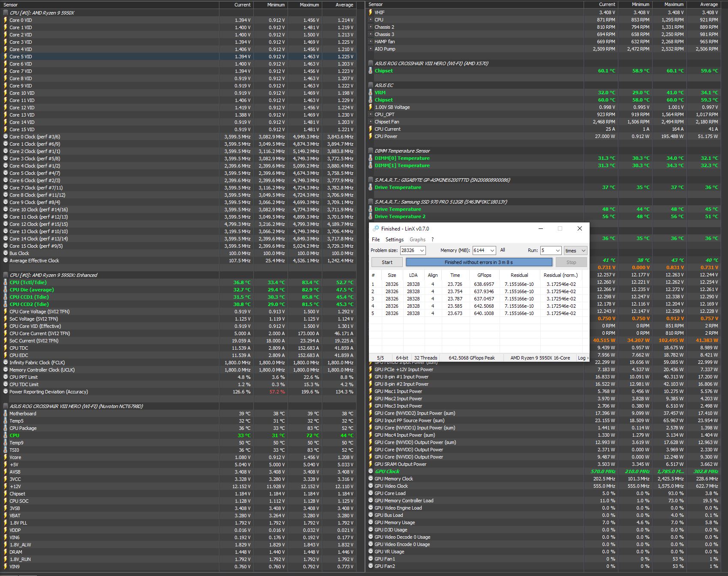Viewport: 728px width, 576px height.
Task: Select the HAMP fan row
Action: pos(543,42)
